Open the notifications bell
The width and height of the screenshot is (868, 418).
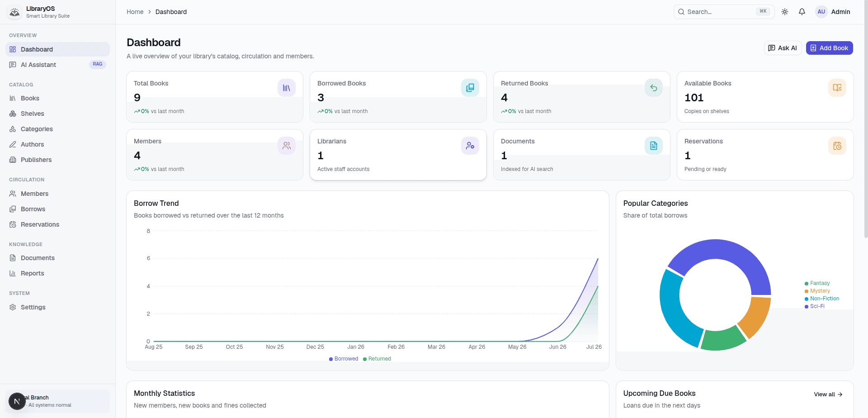[x=802, y=12]
